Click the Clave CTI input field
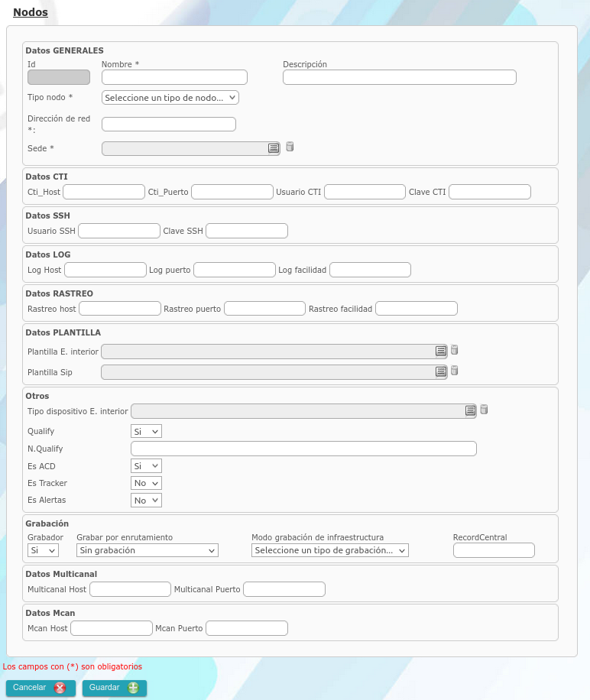Screen dimensions: 590x700 [490, 192]
